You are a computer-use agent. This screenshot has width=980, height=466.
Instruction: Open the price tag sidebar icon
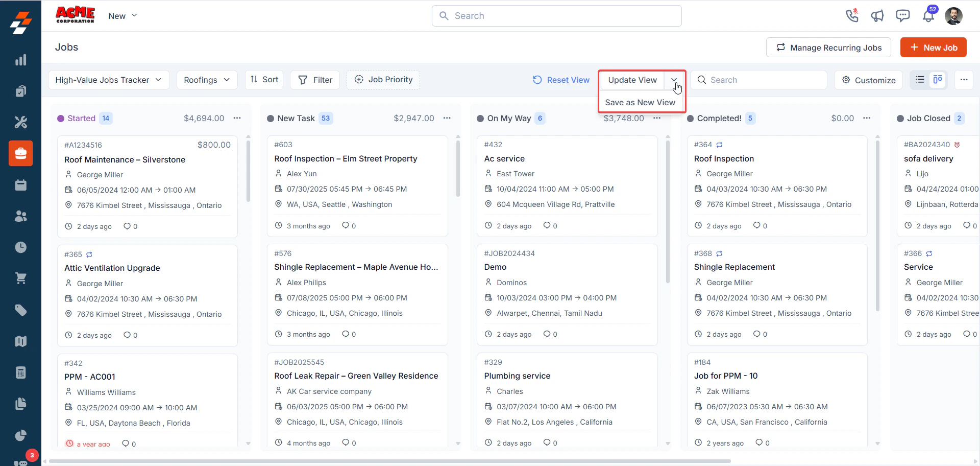[x=20, y=310]
